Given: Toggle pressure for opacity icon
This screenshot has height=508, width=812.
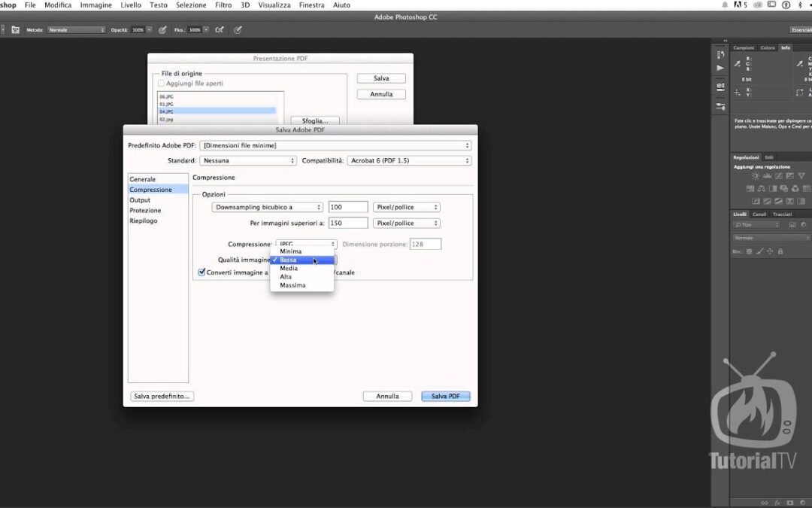Looking at the screenshot, I should [x=162, y=30].
